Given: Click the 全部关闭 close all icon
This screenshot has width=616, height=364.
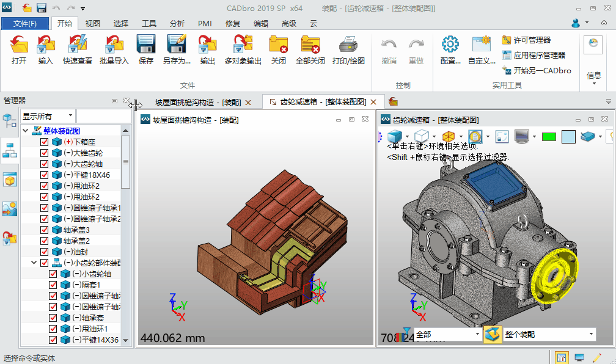Looking at the screenshot, I should click(310, 45).
